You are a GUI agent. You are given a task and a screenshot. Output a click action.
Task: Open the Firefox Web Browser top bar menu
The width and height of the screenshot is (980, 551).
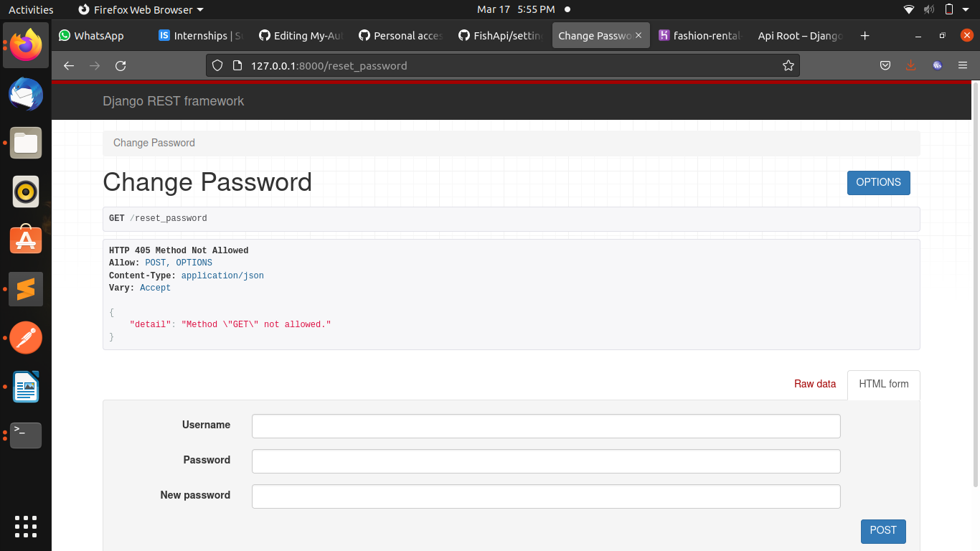point(141,9)
